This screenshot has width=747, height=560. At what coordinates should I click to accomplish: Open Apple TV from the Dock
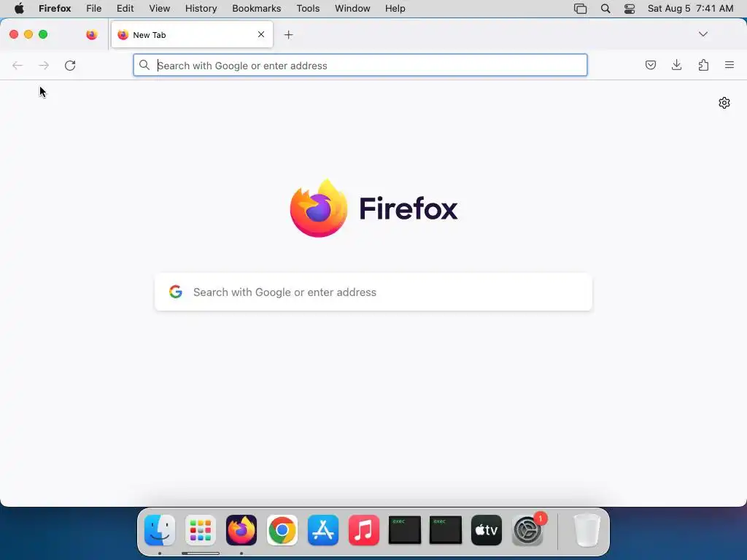(487, 530)
